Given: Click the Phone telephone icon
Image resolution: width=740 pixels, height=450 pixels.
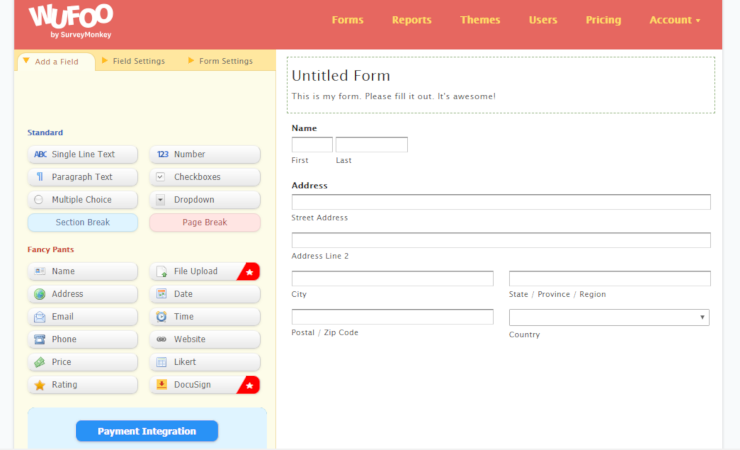Looking at the screenshot, I should click(40, 339).
